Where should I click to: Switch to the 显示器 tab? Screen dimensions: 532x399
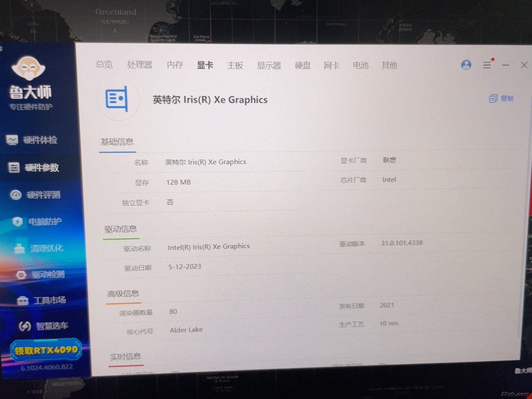click(x=269, y=65)
